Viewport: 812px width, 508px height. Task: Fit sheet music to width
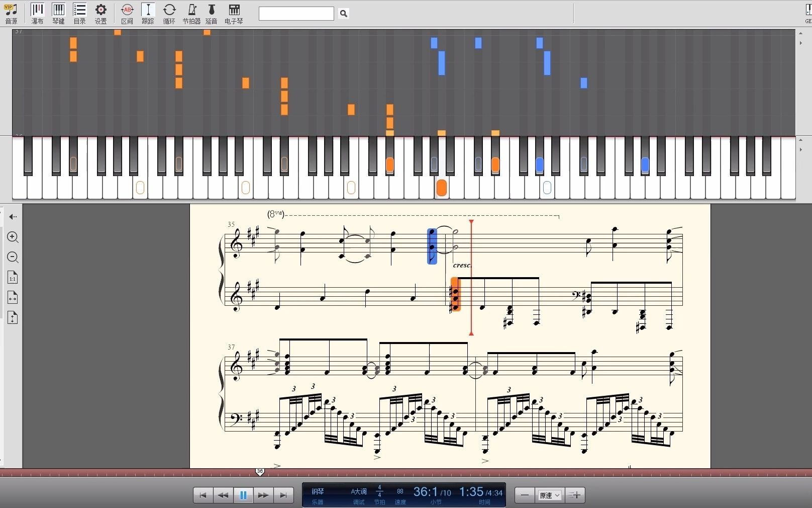13,298
